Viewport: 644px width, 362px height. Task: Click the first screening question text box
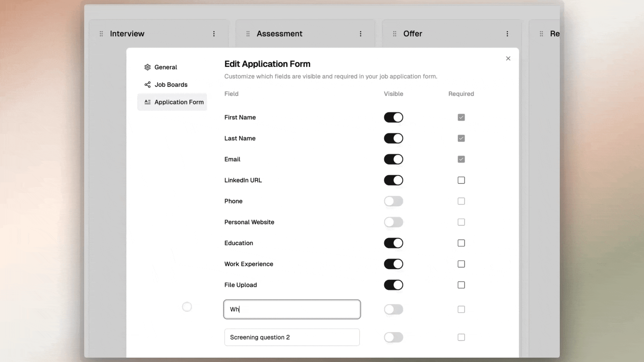[x=292, y=309]
